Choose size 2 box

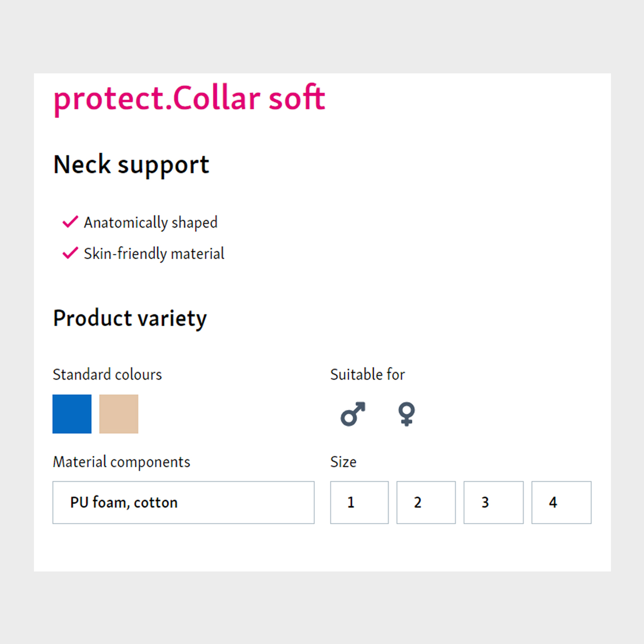click(x=426, y=502)
